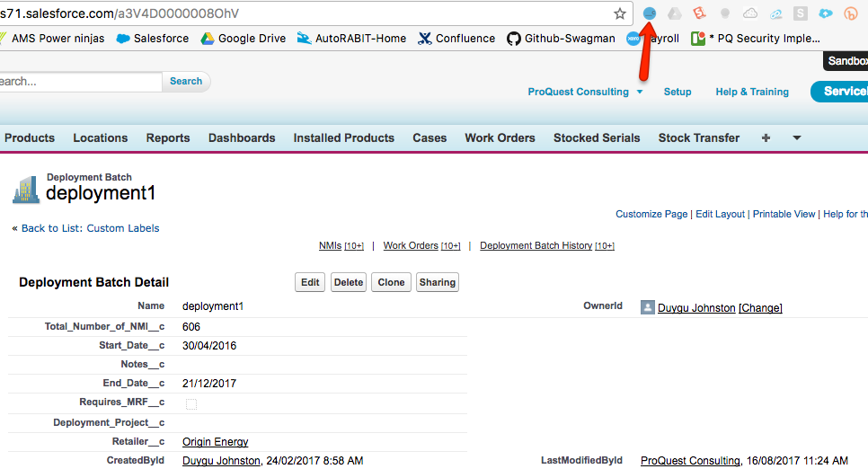Select the 606 Total_Number_of_NMI__c value
This screenshot has width=868, height=469.
(191, 327)
